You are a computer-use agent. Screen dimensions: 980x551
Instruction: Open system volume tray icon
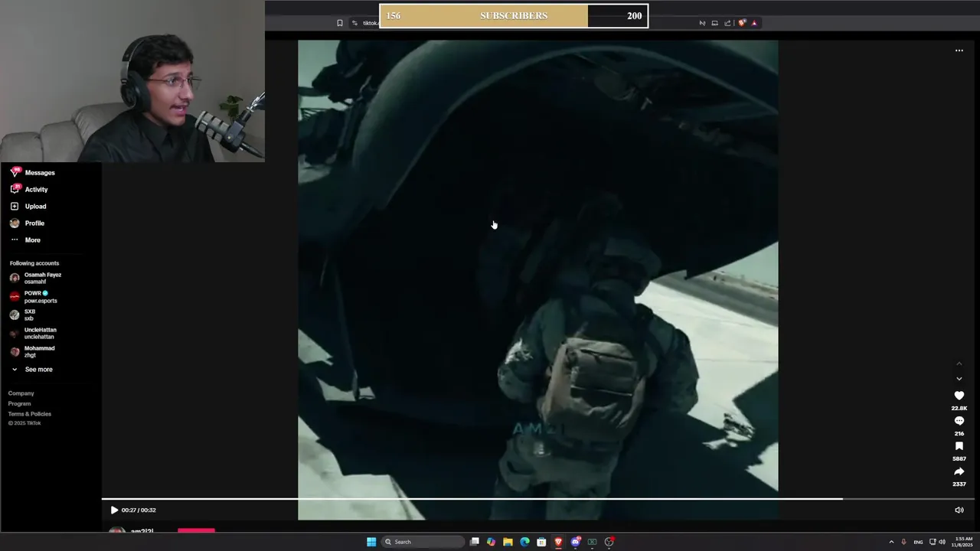(x=942, y=542)
